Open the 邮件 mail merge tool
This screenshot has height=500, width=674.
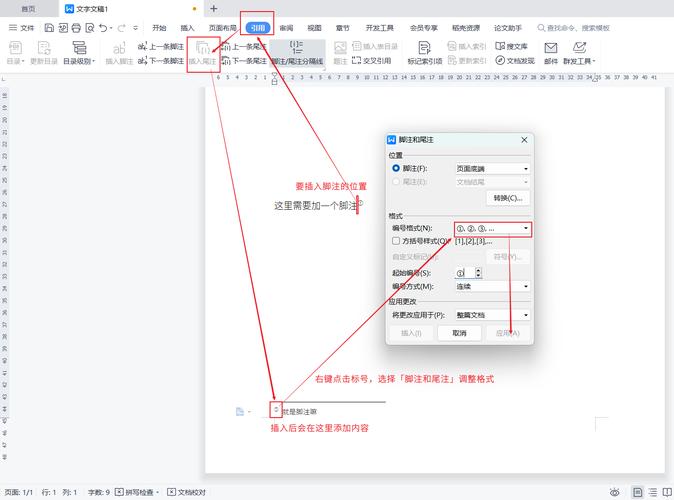pos(551,52)
